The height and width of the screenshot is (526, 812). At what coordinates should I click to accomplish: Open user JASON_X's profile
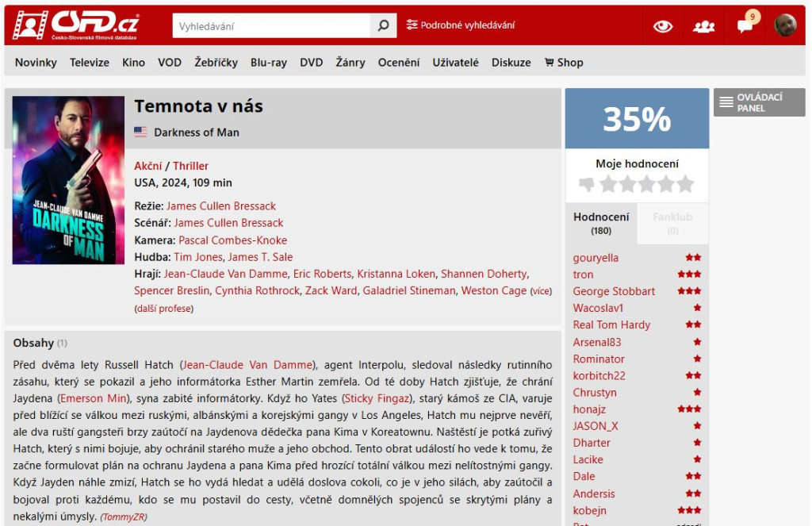point(596,426)
